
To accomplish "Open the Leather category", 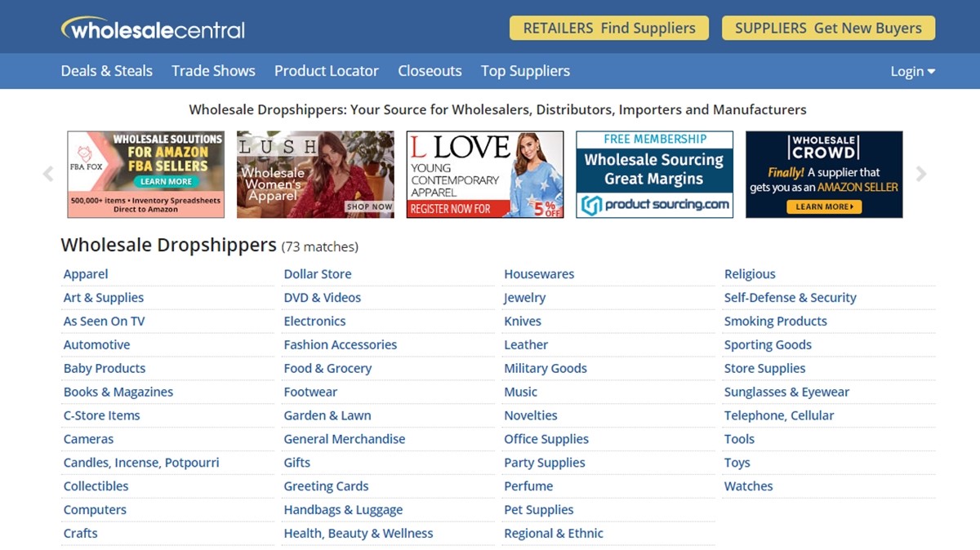I will tap(526, 345).
